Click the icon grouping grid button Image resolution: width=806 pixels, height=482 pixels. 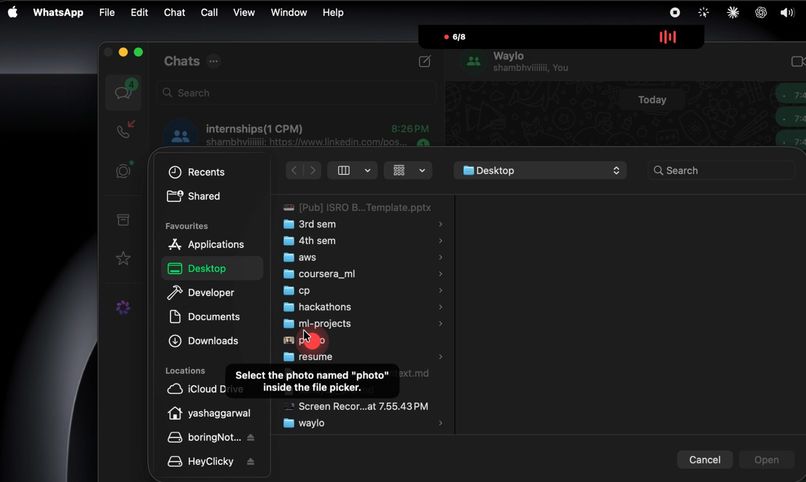pyautogui.click(x=399, y=171)
